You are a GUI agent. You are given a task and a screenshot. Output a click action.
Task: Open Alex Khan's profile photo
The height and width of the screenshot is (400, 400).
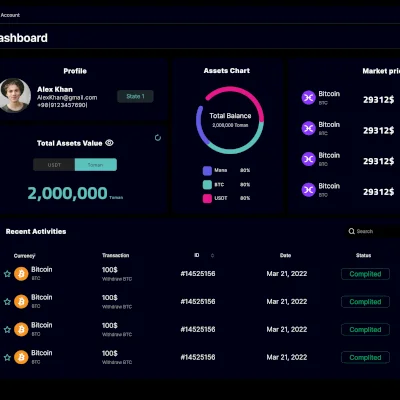(14, 95)
